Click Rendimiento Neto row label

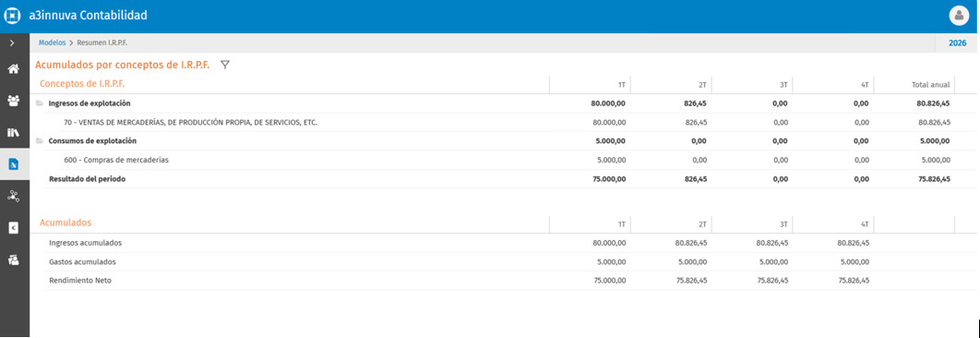(x=80, y=281)
